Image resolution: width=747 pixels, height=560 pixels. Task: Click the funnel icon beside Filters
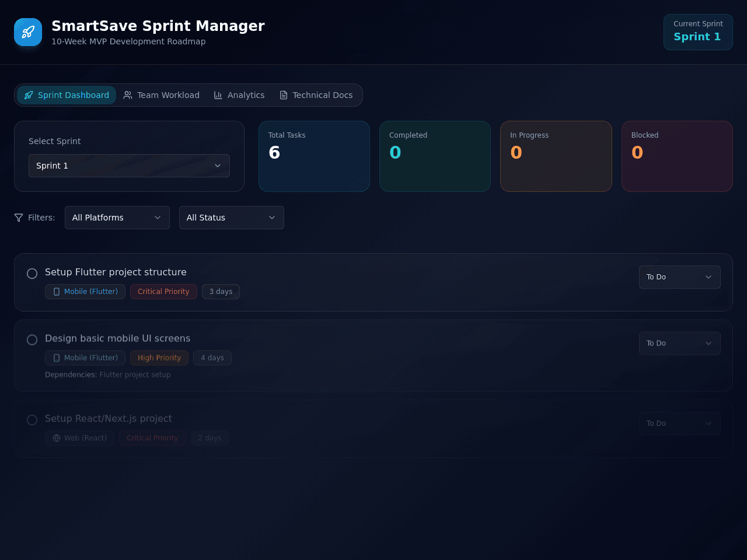click(19, 218)
